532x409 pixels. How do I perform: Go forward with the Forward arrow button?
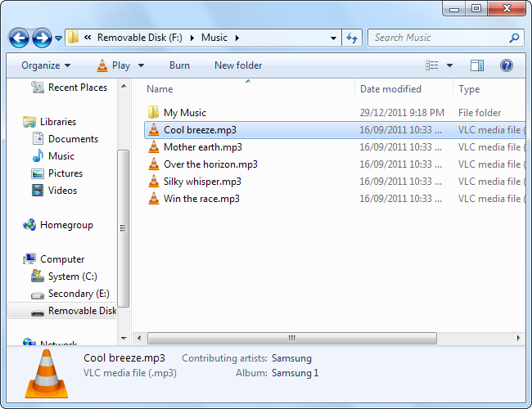point(42,38)
